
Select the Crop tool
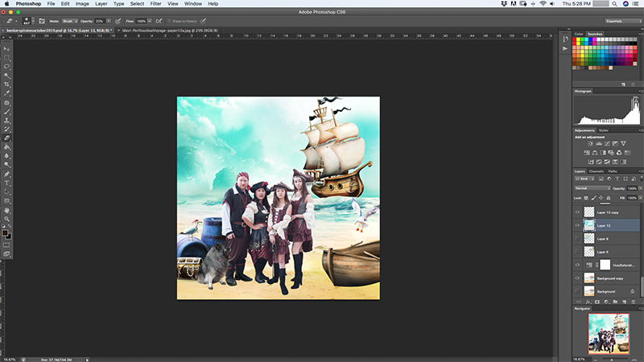point(6,84)
